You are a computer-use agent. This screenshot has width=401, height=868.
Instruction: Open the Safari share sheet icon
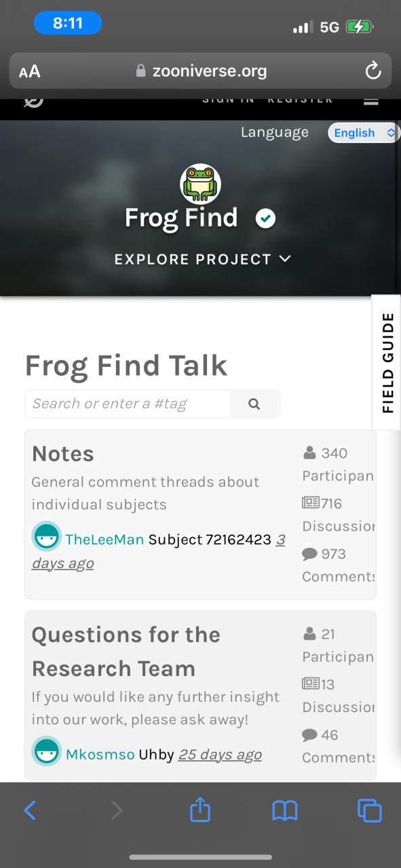click(200, 810)
